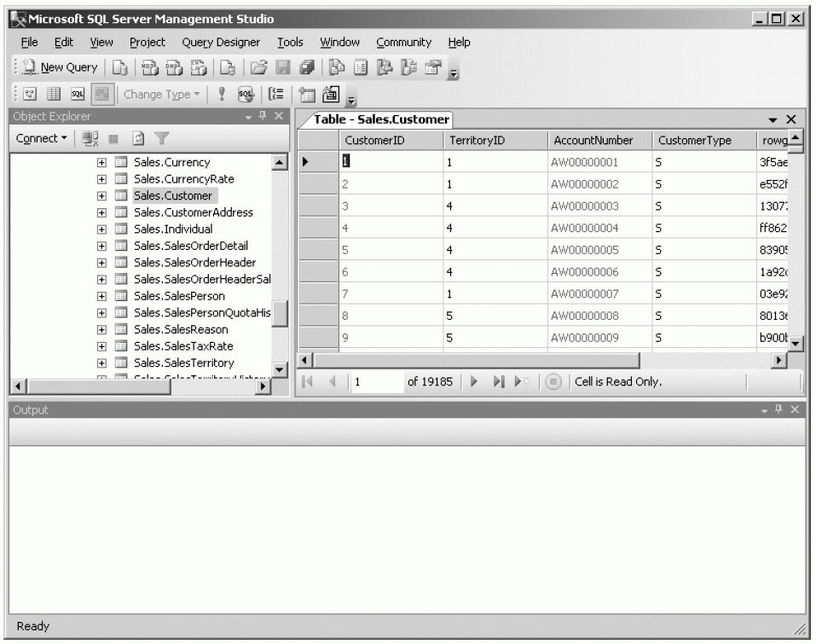Open the Change Type dropdown
Viewport: 816px width, 644px height.
click(161, 94)
